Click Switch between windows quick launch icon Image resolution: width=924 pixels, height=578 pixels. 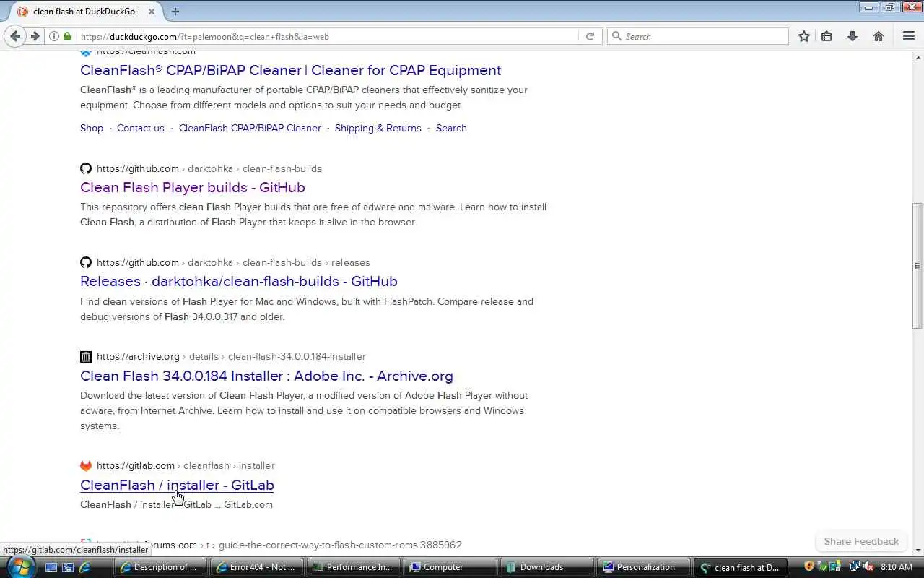tap(68, 567)
